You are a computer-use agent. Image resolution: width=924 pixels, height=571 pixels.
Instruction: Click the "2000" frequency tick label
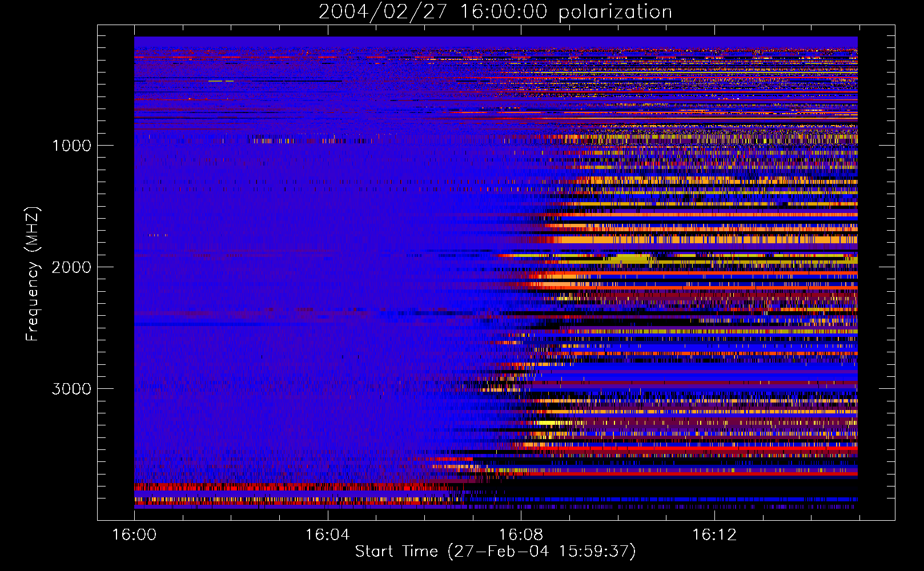(71, 267)
